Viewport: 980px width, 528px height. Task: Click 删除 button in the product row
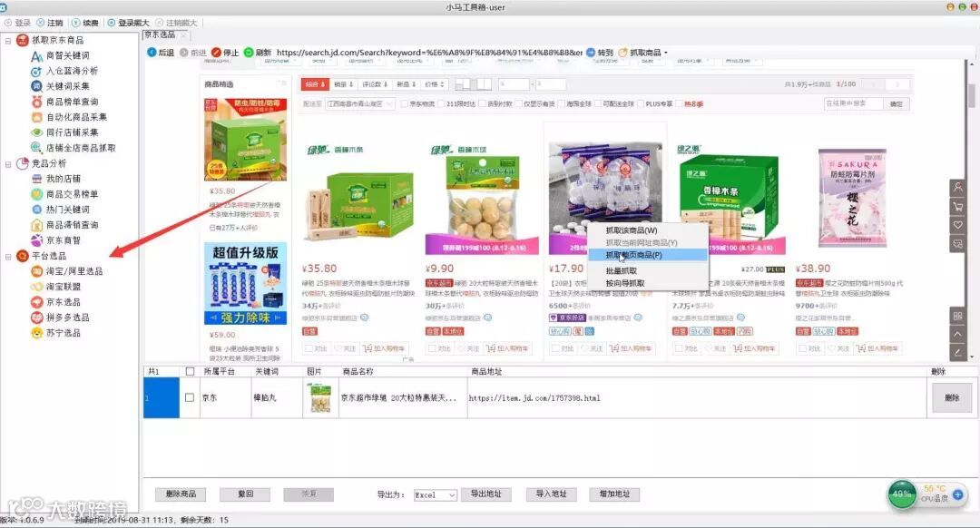[x=952, y=398]
